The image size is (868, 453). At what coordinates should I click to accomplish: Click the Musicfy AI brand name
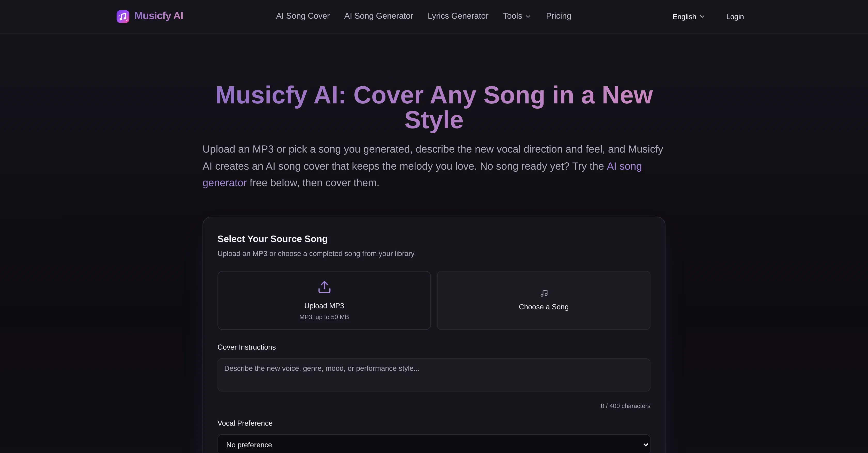click(159, 16)
